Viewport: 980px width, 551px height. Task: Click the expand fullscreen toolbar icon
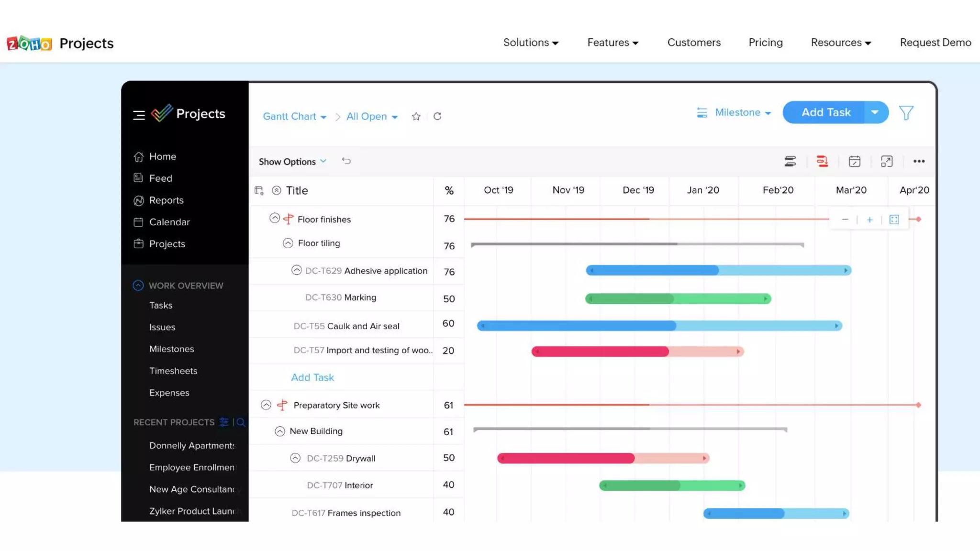(886, 162)
